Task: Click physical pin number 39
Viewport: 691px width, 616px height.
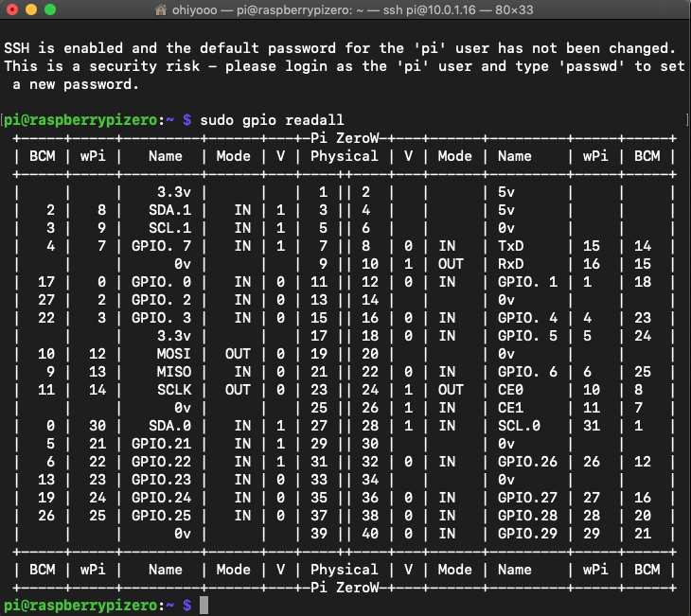Action: point(319,534)
